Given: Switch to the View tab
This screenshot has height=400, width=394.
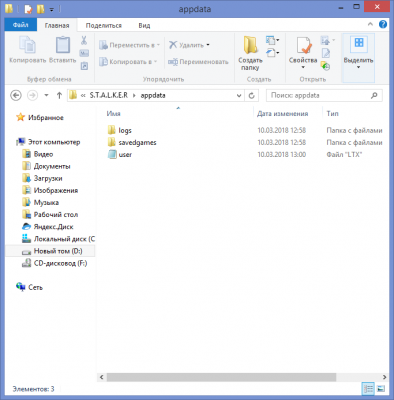Looking at the screenshot, I should 144,25.
